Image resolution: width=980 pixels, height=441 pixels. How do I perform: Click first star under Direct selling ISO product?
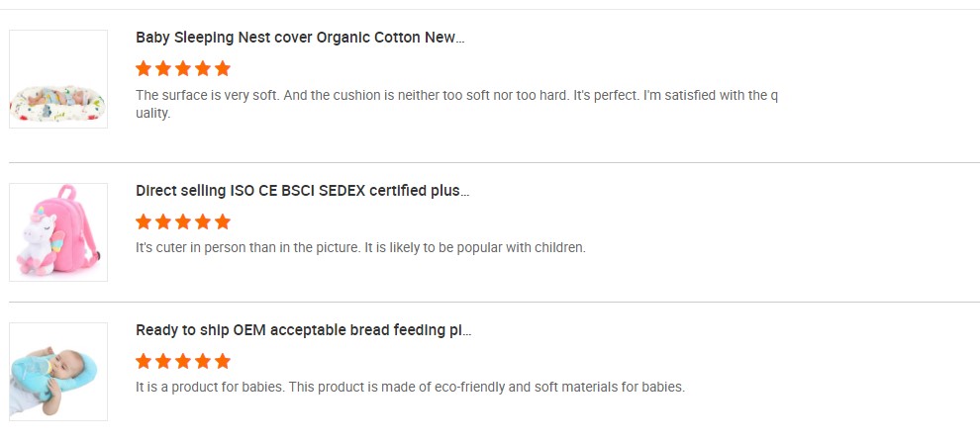tap(144, 221)
